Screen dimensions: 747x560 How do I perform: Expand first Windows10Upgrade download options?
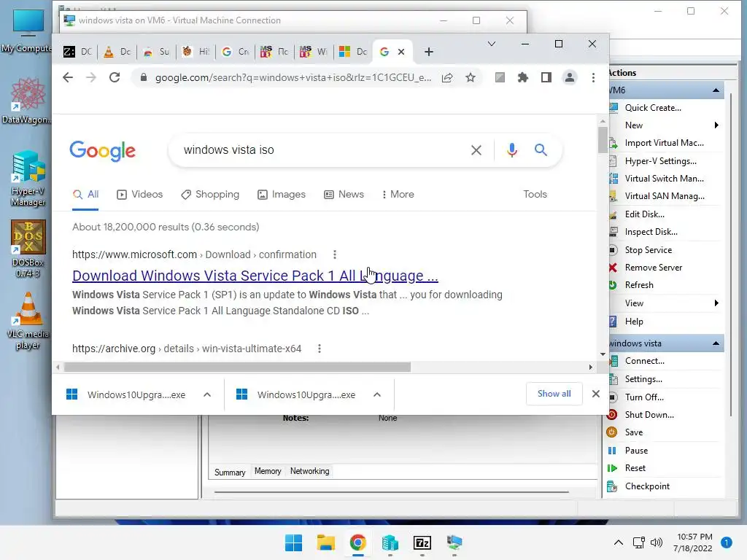pos(207,394)
